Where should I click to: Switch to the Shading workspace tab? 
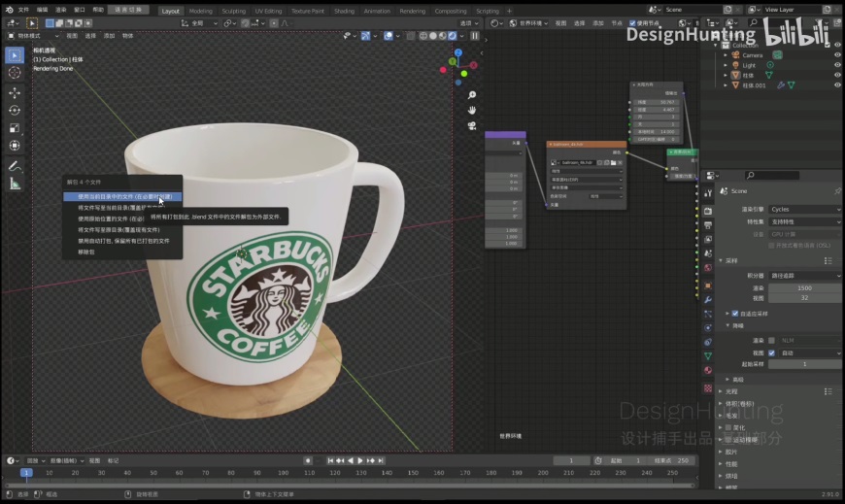click(344, 11)
